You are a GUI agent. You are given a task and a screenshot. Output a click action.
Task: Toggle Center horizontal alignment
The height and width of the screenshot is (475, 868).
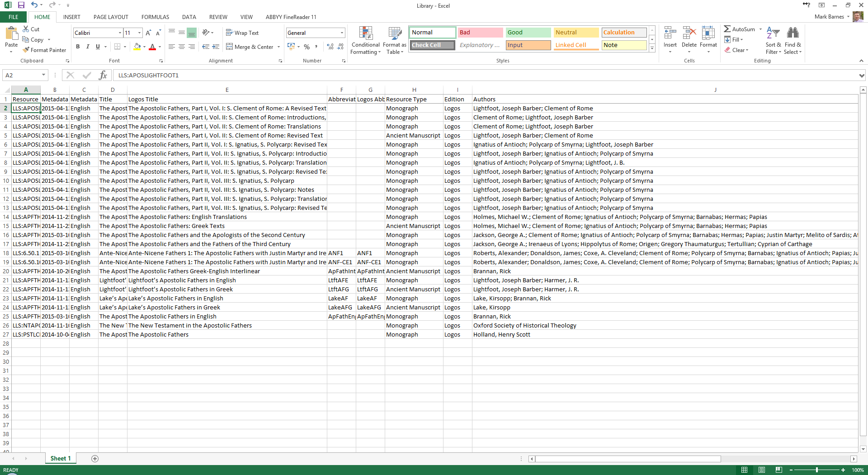182,47
